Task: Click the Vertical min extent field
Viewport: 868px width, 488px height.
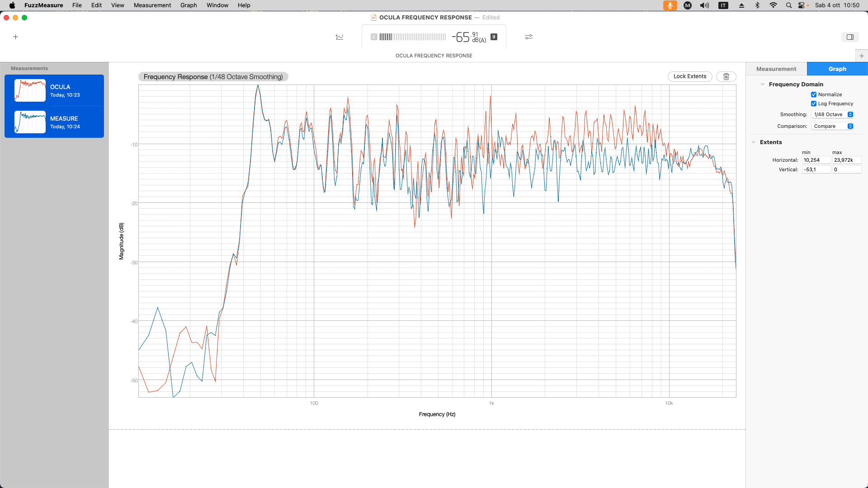Action: click(x=816, y=169)
